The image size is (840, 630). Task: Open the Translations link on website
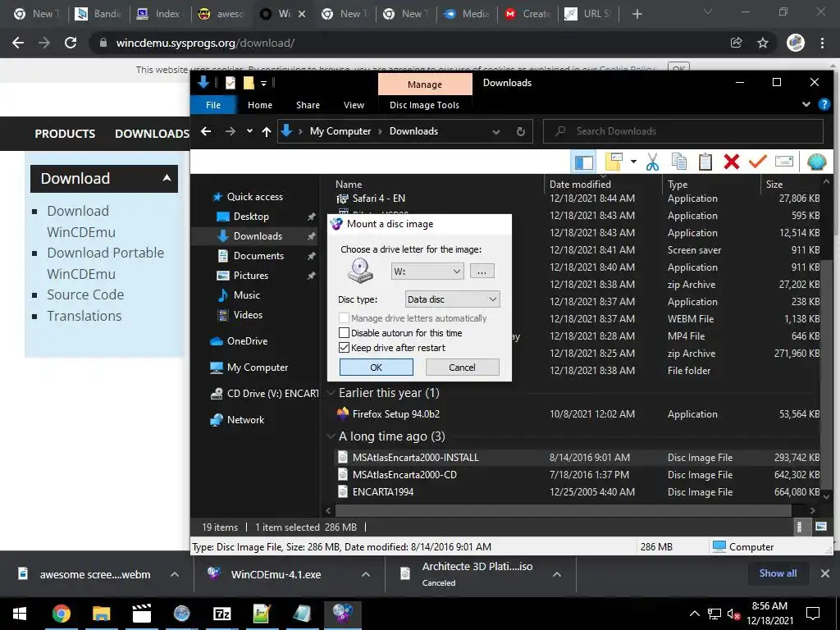coord(84,316)
